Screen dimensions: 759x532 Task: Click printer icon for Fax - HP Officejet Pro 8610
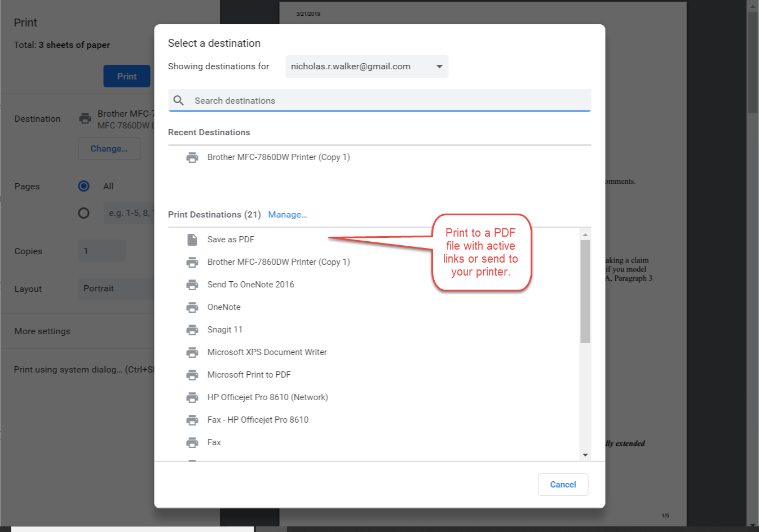(192, 420)
